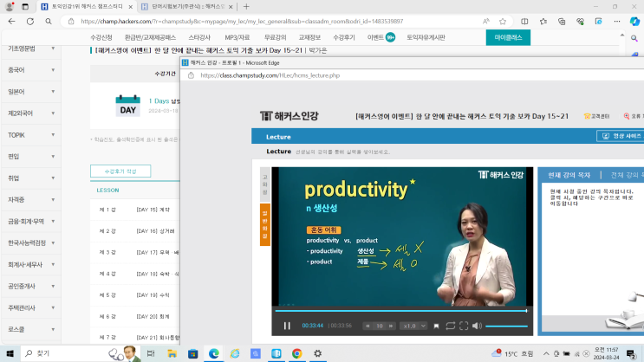Expand 금융·회계·무역 sidebar category
Screen dimensions: 644x362
[x=31, y=221]
